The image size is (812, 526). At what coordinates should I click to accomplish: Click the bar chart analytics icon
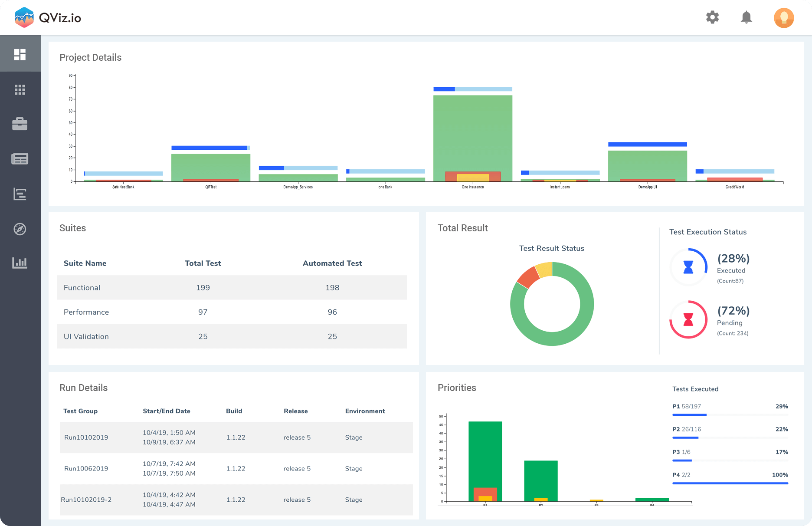coord(20,263)
